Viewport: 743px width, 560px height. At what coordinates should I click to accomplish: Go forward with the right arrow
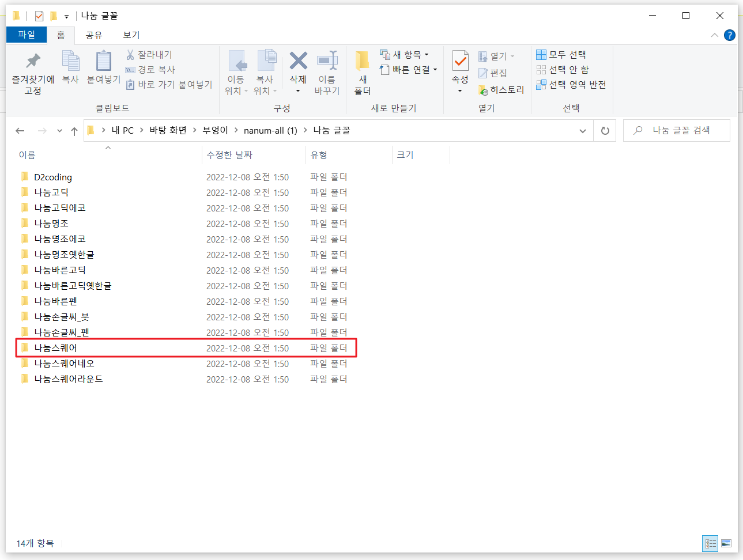pyautogui.click(x=42, y=131)
